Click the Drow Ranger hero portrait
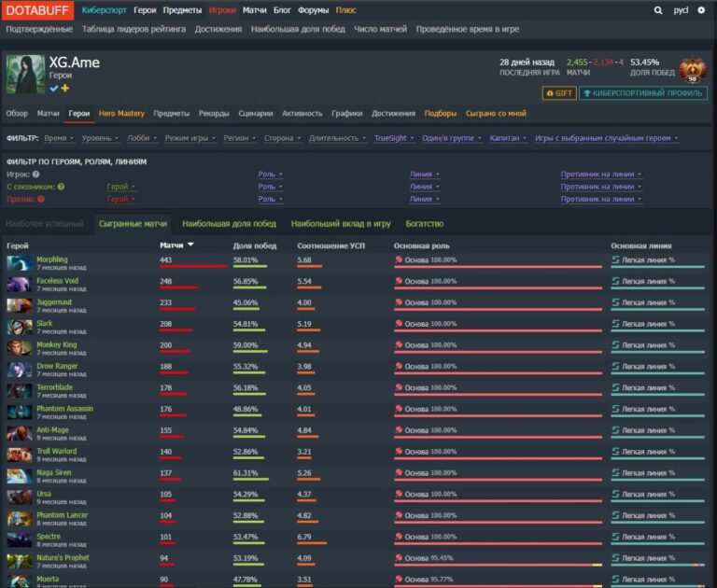This screenshot has height=588, width=717. [20, 370]
